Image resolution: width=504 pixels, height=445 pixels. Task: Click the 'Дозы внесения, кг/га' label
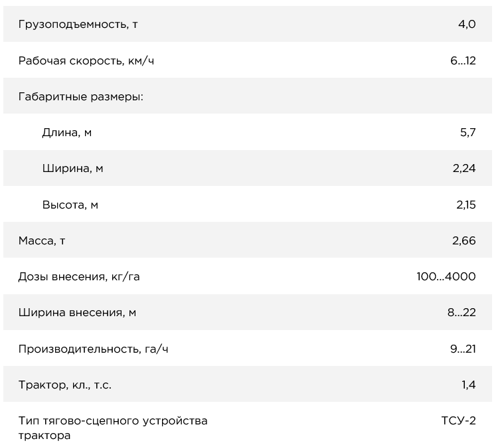click(79, 277)
